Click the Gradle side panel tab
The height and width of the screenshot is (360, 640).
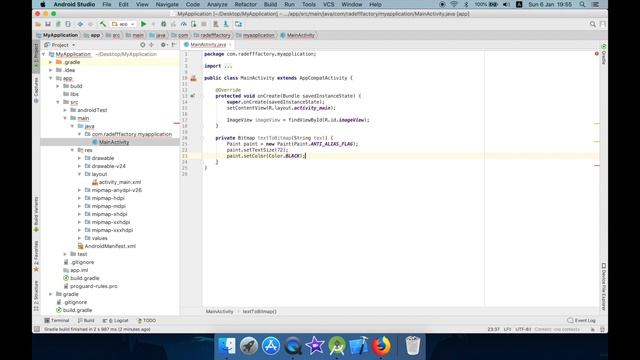coord(604,54)
